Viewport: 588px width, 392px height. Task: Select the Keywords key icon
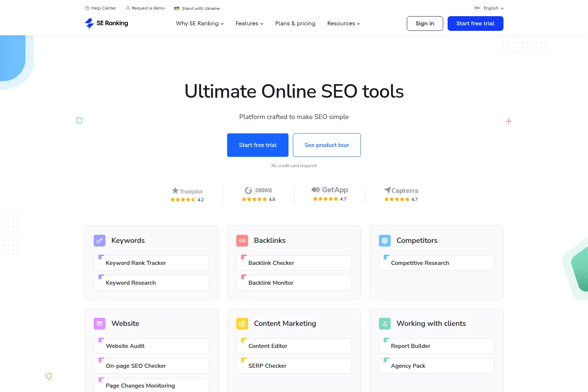coord(99,241)
